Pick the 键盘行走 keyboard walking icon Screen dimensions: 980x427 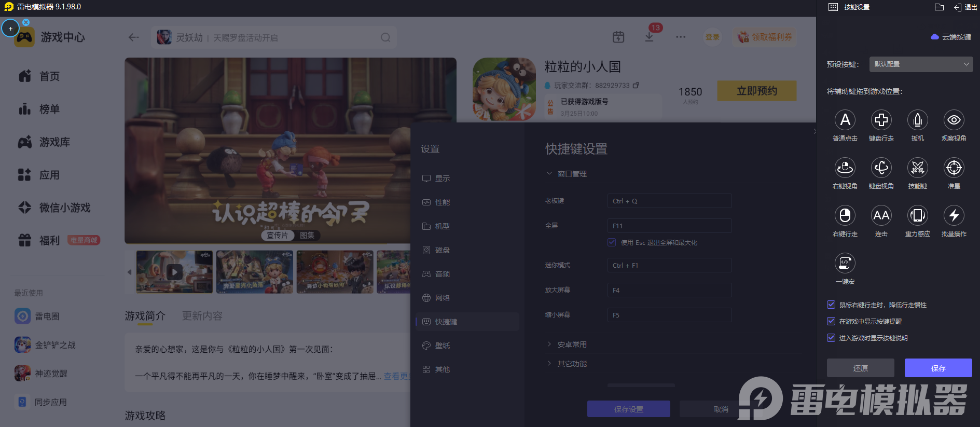point(881,120)
